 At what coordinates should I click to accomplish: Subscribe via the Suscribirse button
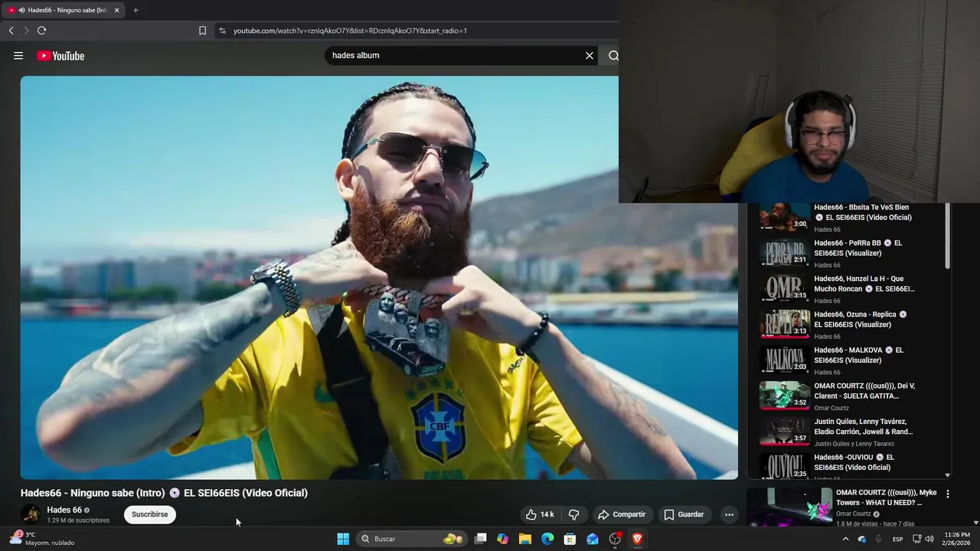click(150, 514)
